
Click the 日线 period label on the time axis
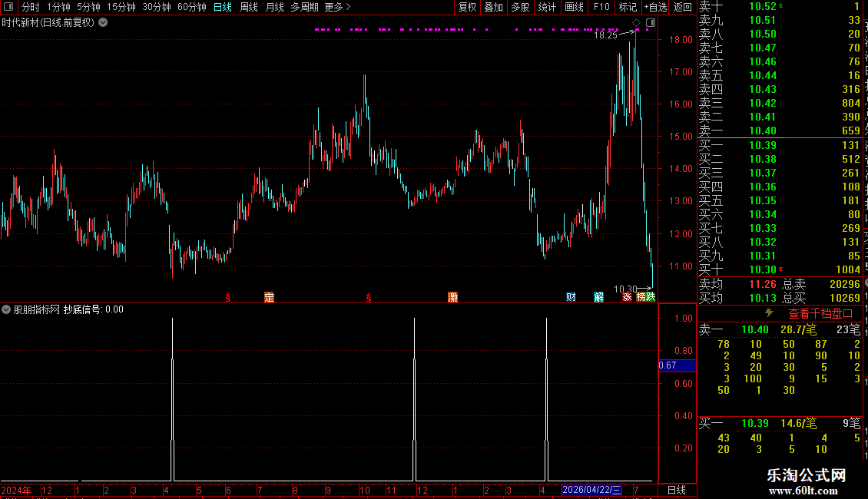point(677,490)
